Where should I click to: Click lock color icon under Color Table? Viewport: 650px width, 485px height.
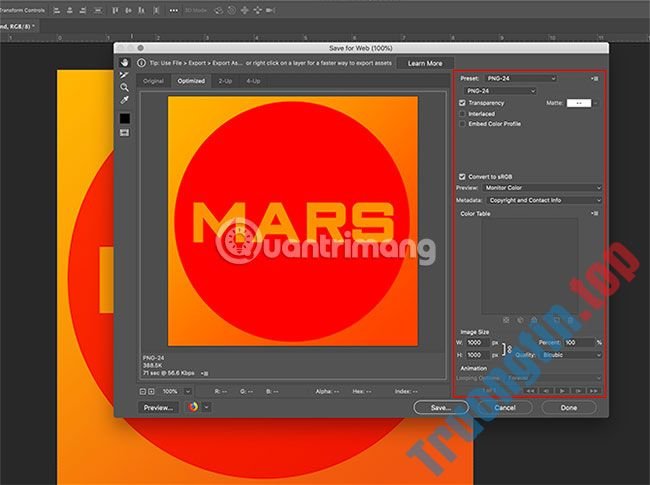tap(534, 320)
